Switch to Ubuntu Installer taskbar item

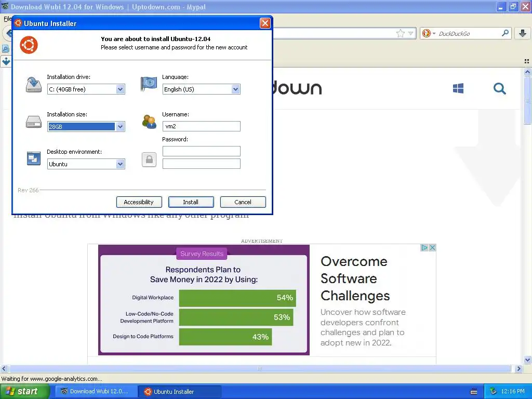coord(180,391)
